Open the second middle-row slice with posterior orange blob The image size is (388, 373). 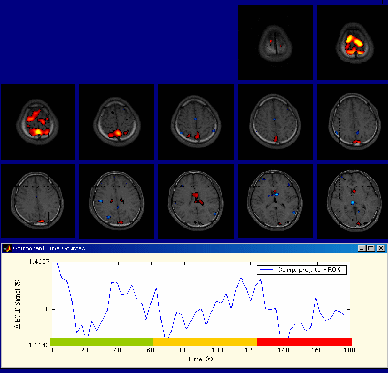[x=116, y=122]
